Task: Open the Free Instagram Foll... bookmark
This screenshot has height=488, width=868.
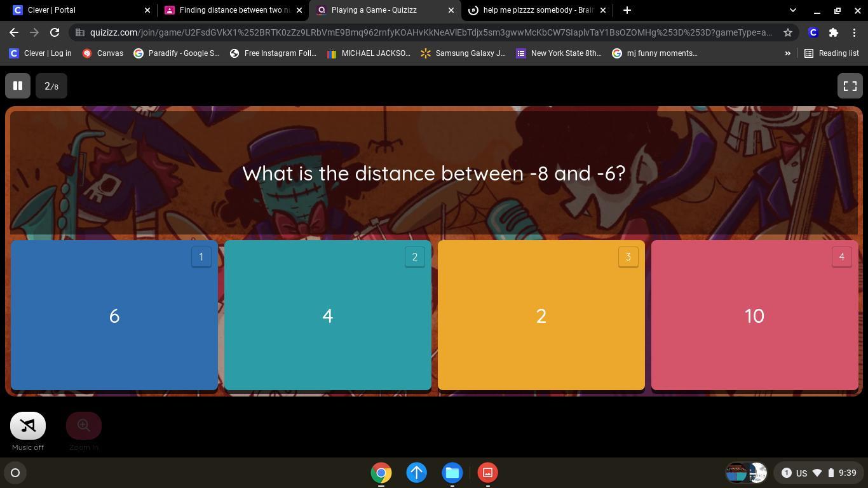Action: (x=273, y=53)
